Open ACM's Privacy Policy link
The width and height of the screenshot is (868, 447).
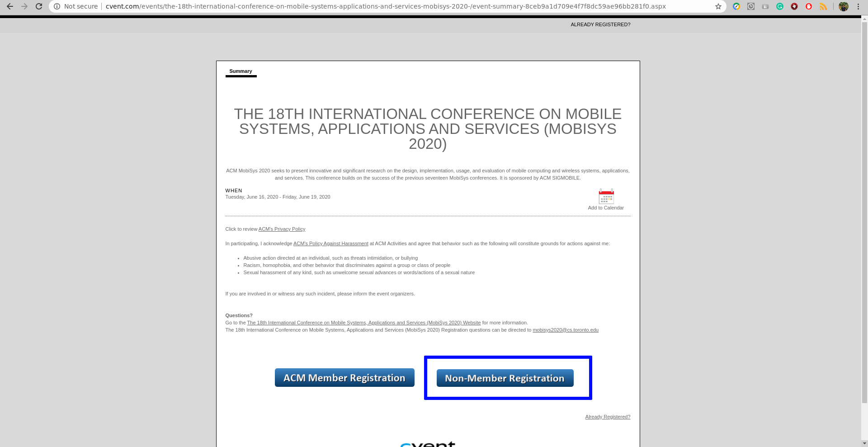pos(282,229)
